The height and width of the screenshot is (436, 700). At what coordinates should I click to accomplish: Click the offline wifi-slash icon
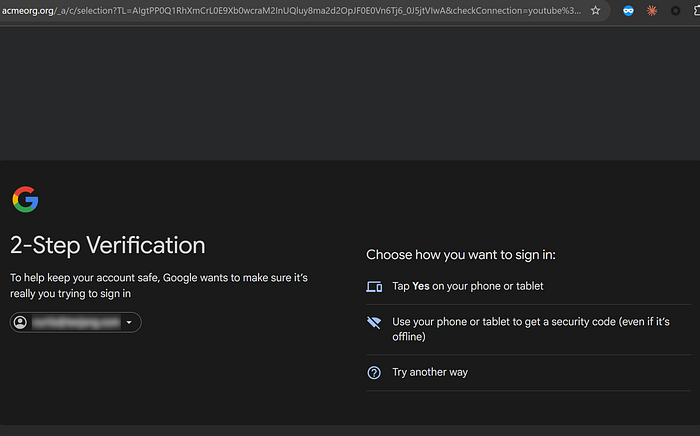click(374, 322)
